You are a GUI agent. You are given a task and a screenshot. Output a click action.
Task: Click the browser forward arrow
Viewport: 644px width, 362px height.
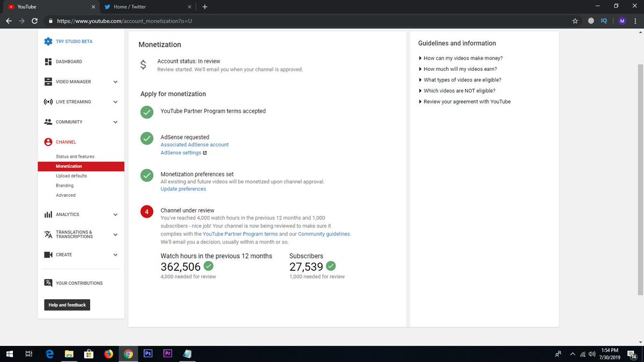21,21
